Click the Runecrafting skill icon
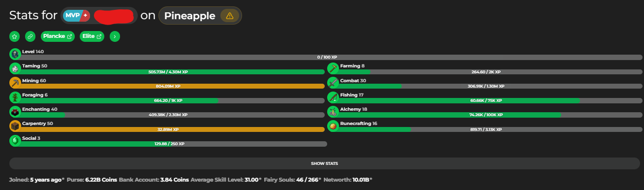 point(333,127)
